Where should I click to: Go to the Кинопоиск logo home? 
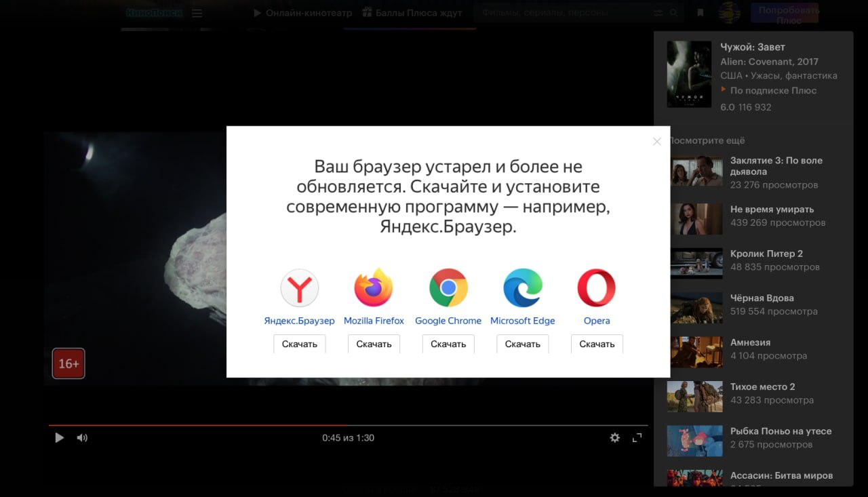[x=154, y=12]
